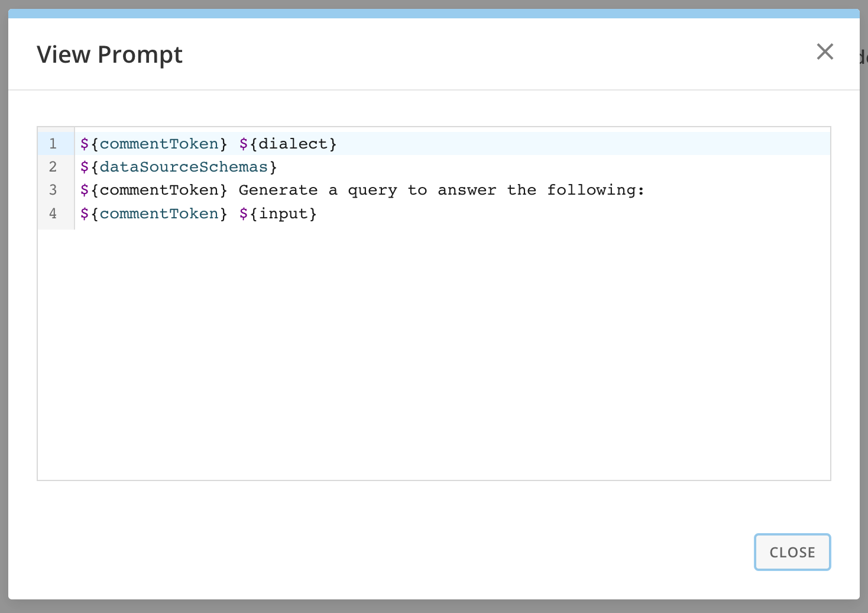The width and height of the screenshot is (868, 613).
Task: Click the ${commentToken} token on line 4
Action: click(153, 214)
